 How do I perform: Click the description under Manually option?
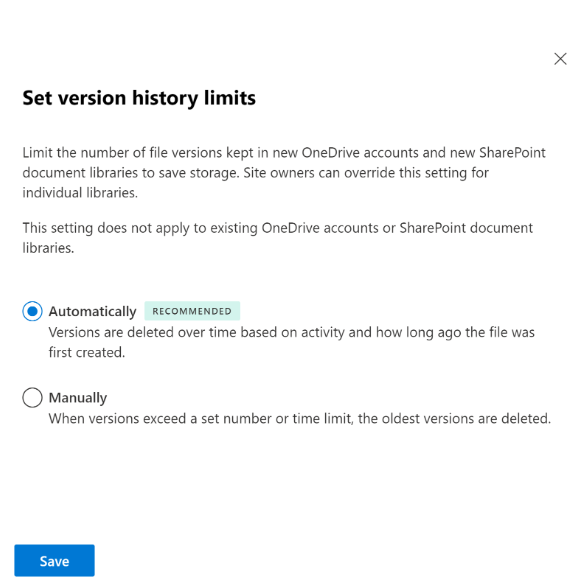click(x=300, y=419)
